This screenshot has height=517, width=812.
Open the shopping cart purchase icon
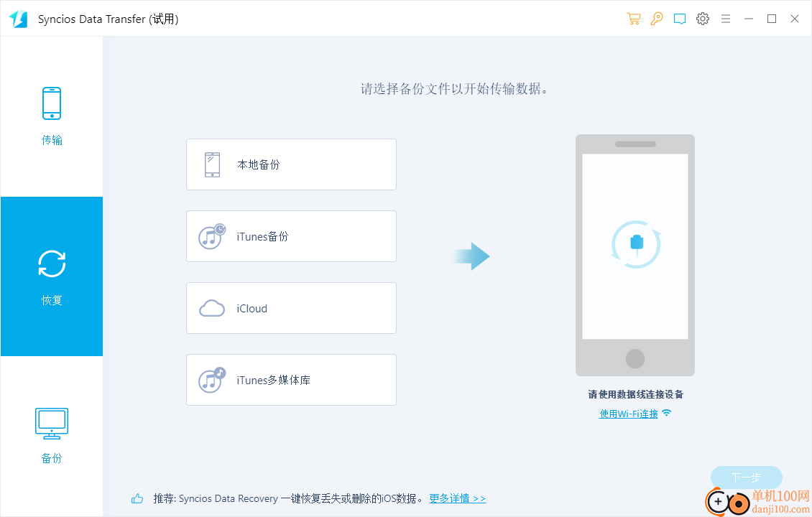point(633,19)
